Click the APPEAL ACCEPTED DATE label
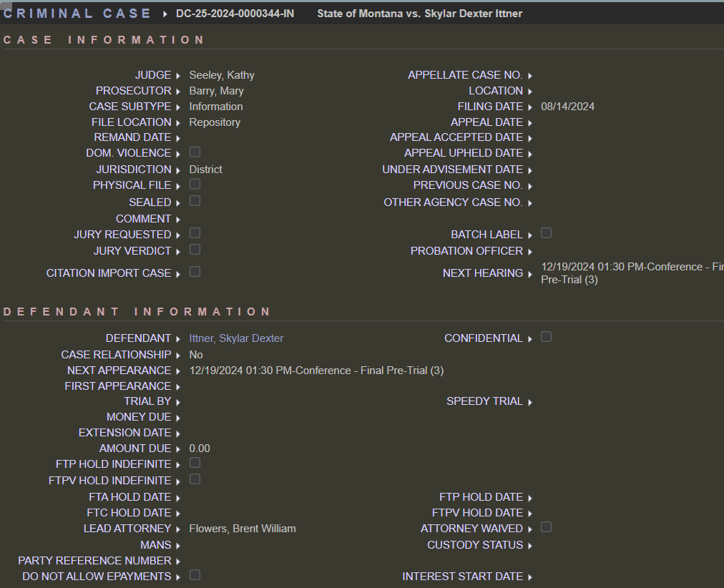The height and width of the screenshot is (588, 724). (456, 137)
